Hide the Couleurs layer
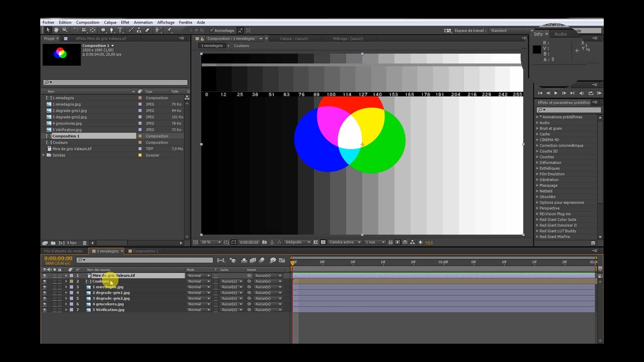The width and height of the screenshot is (644, 362). point(45,281)
